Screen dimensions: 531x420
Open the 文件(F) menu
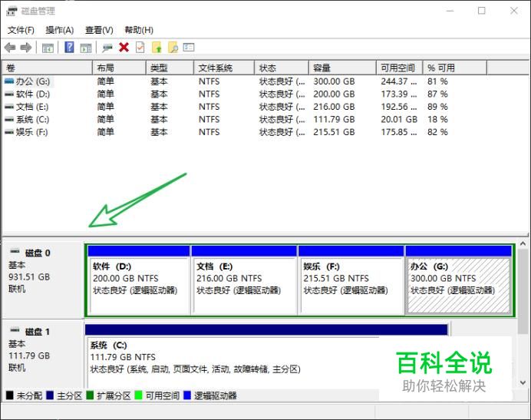pyautogui.click(x=21, y=30)
